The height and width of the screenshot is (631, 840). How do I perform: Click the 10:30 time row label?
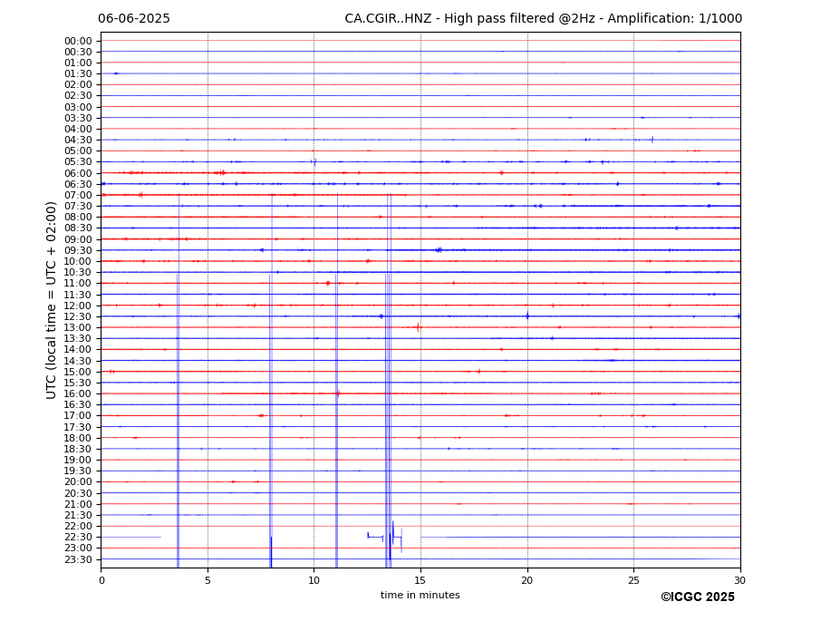tap(78, 272)
